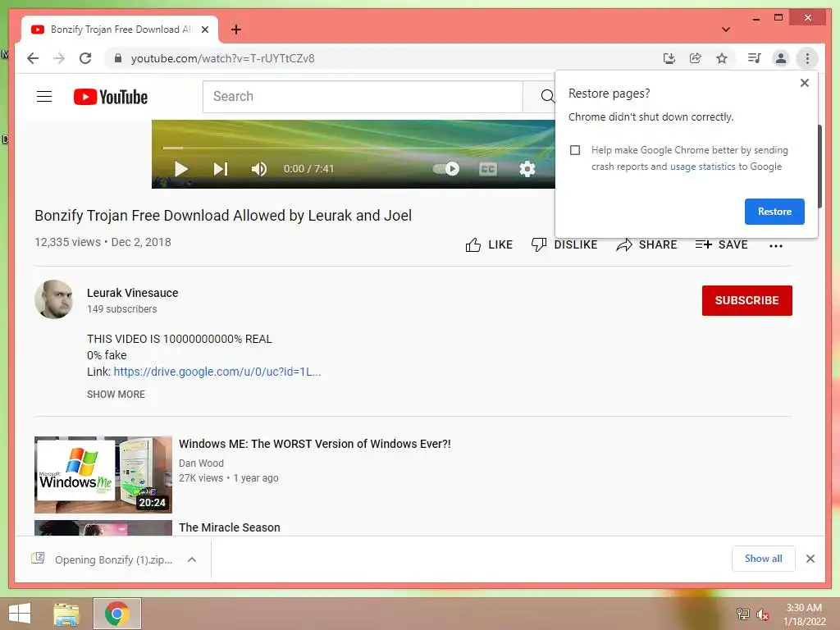
Task: Select the Bonzify Trojan browser tab
Action: 120,30
